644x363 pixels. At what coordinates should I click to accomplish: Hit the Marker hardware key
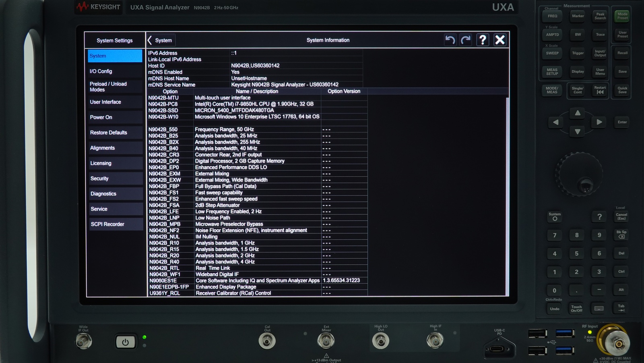(578, 16)
